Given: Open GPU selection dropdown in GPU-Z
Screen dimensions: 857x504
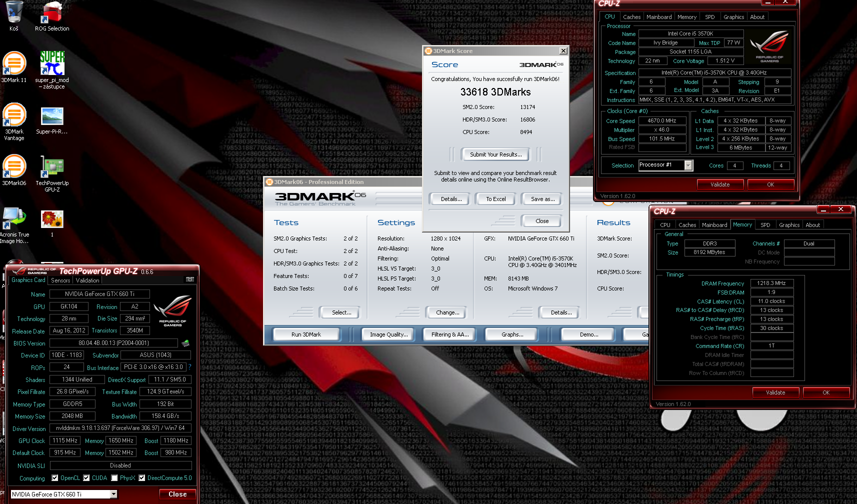Looking at the screenshot, I should [113, 494].
